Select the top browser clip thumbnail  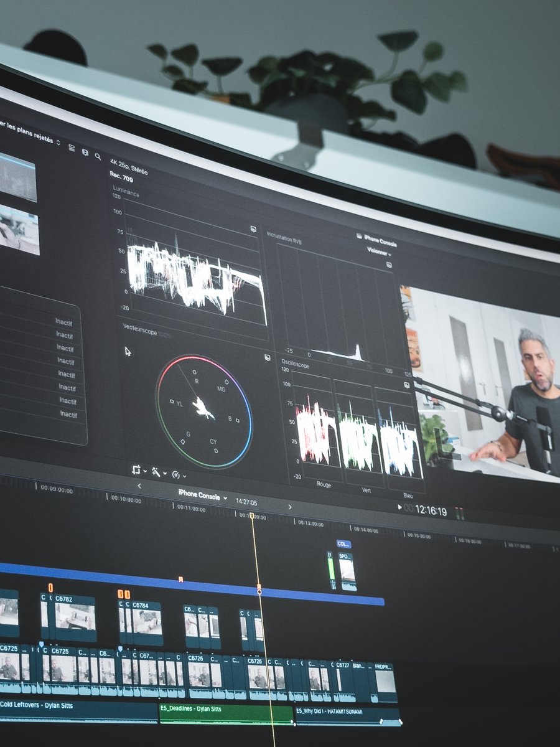pyautogui.click(x=17, y=176)
